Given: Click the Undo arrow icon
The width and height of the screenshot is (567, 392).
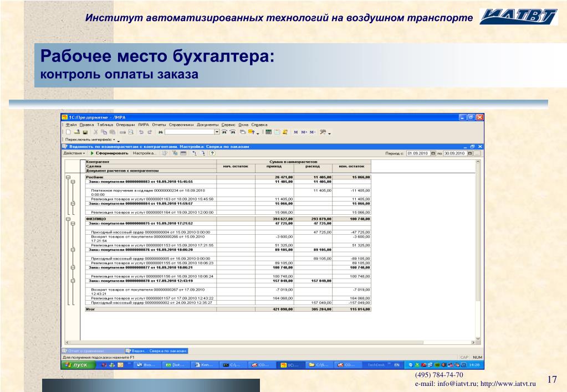Looking at the screenshot, I should click(x=141, y=132).
